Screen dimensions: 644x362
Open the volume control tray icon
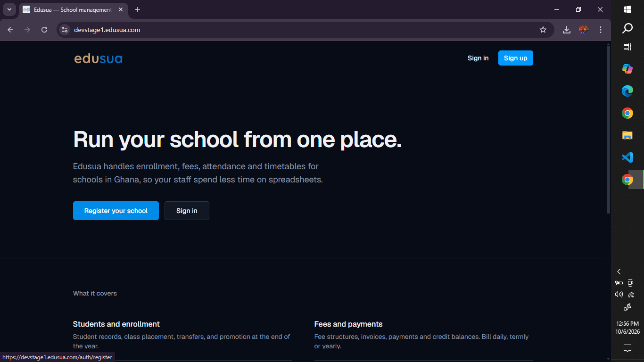[619, 294]
